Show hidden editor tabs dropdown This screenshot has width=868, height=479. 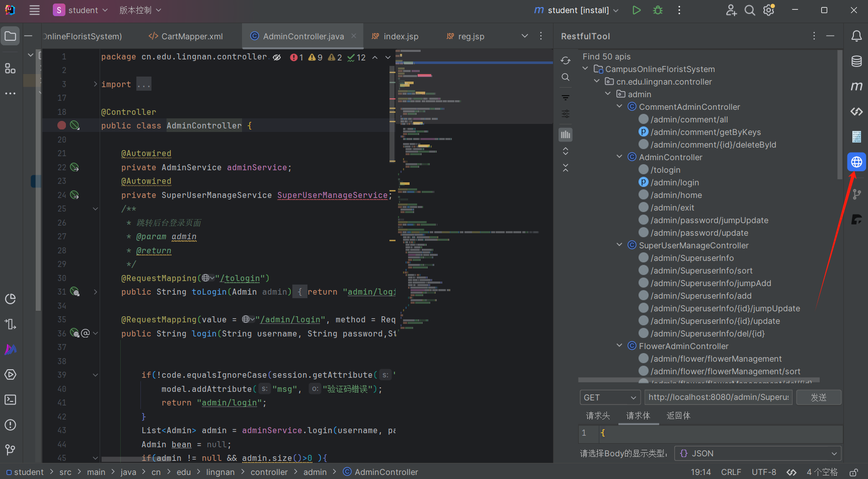[x=525, y=36]
